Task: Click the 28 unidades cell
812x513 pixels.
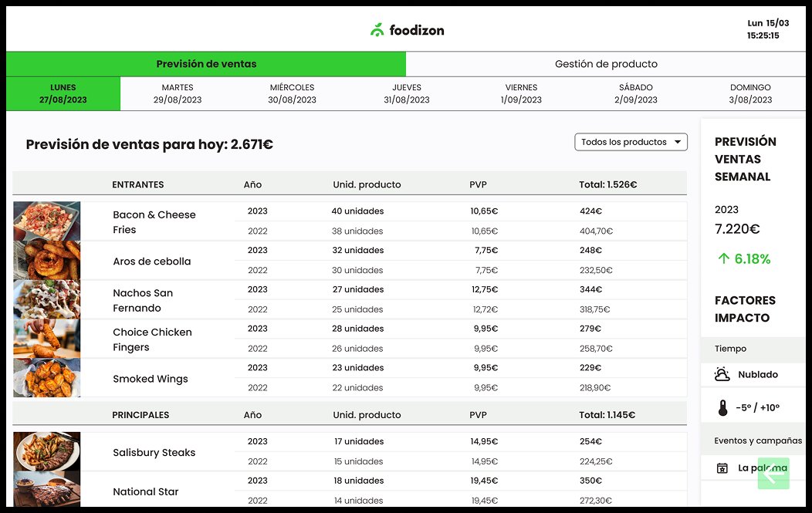Action: pos(358,329)
